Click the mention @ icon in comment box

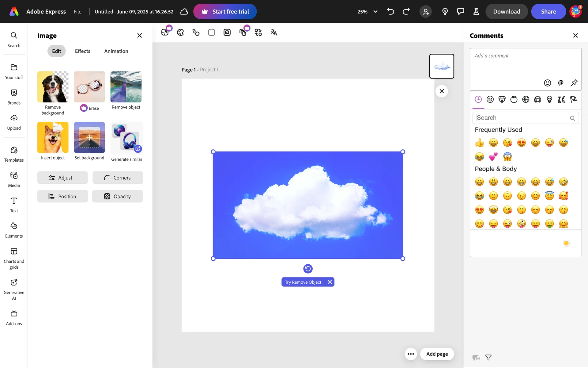pos(561,83)
